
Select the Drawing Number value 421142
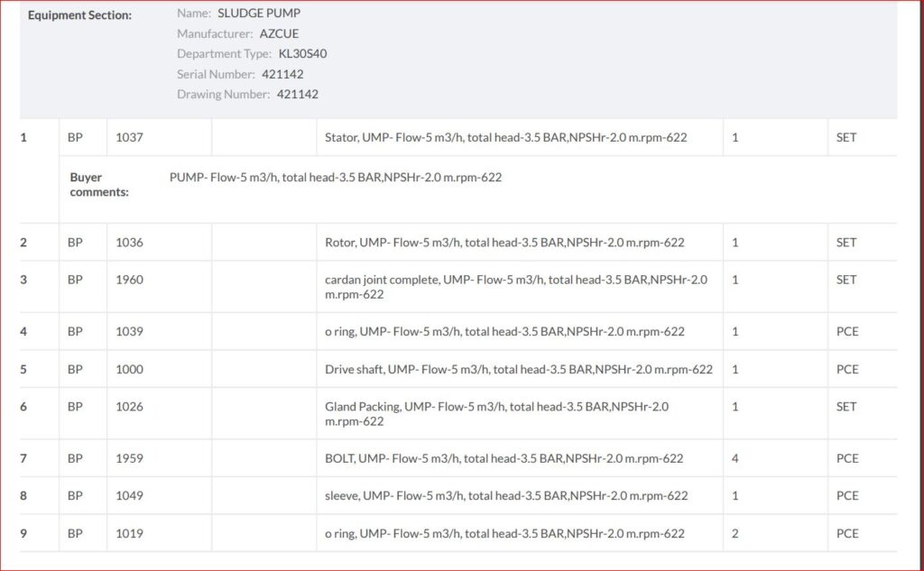(297, 95)
